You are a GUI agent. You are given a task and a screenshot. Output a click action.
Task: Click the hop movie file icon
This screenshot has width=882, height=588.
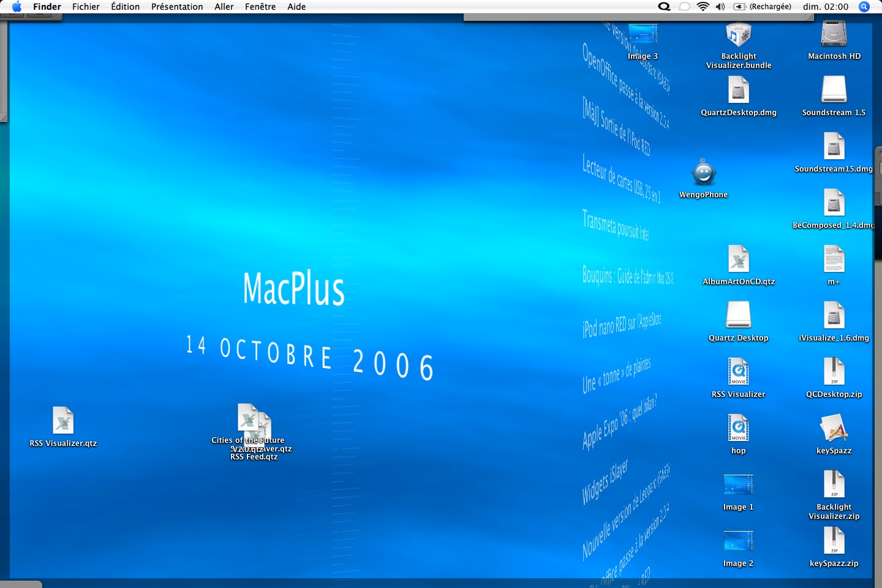coord(738,429)
